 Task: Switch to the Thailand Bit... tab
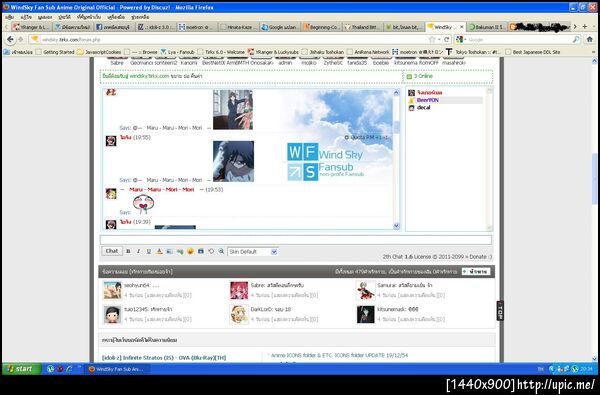[363, 27]
